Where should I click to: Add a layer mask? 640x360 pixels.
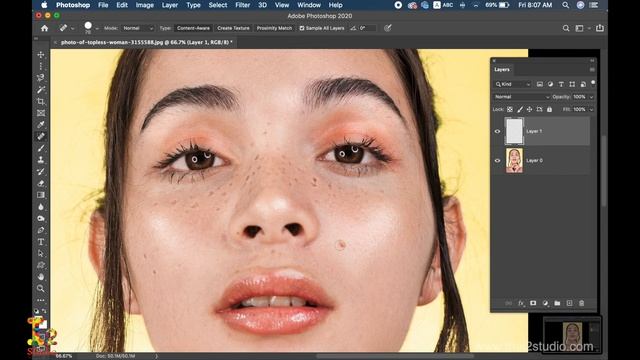tap(533, 303)
